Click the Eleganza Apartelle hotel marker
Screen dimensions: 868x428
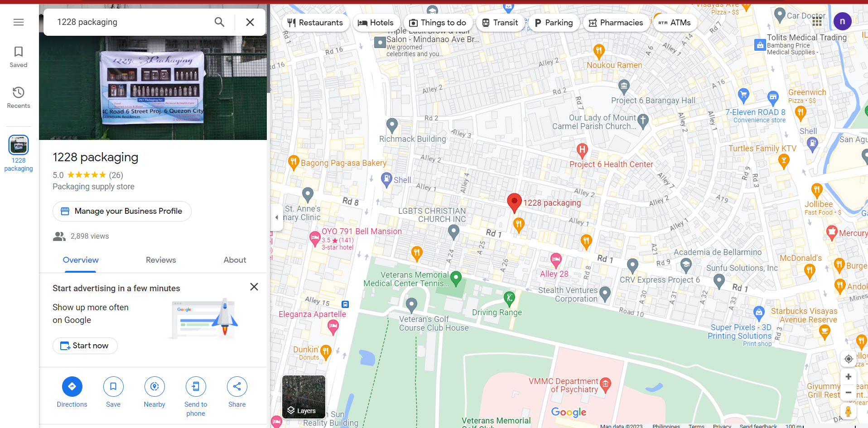(333, 327)
